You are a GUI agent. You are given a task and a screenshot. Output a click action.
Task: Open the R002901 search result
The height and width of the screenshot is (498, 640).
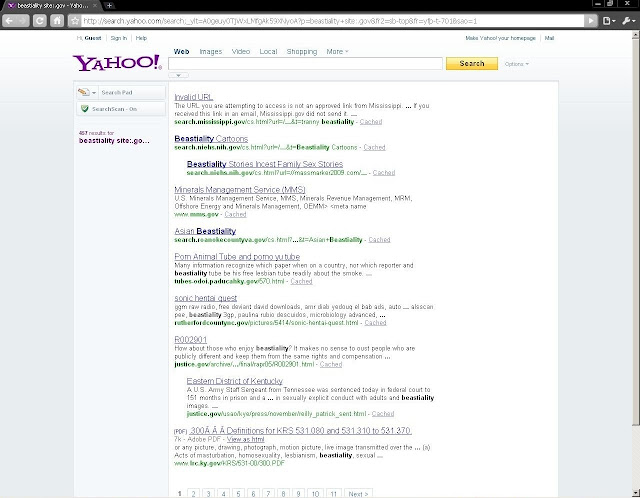(191, 340)
